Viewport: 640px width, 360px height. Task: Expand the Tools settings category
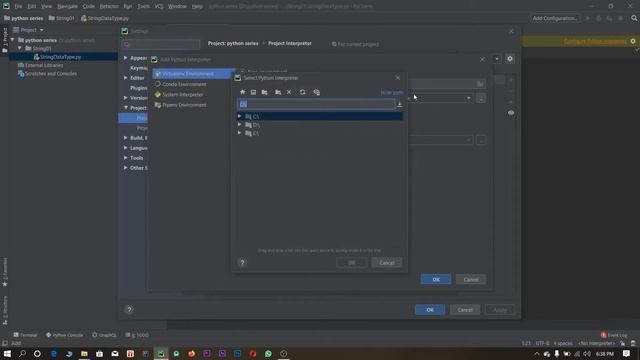(x=126, y=158)
